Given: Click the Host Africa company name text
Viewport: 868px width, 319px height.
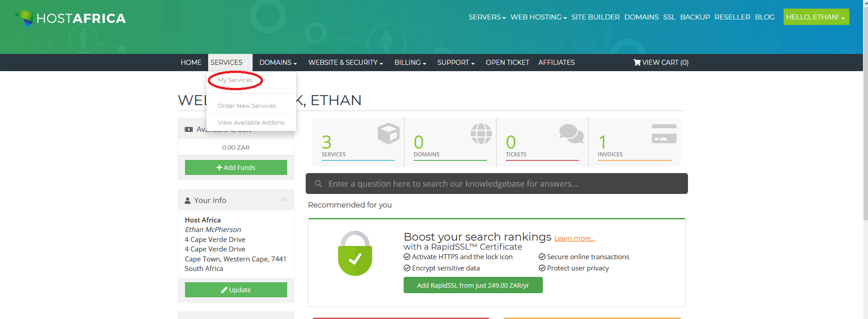Looking at the screenshot, I should pyautogui.click(x=203, y=220).
